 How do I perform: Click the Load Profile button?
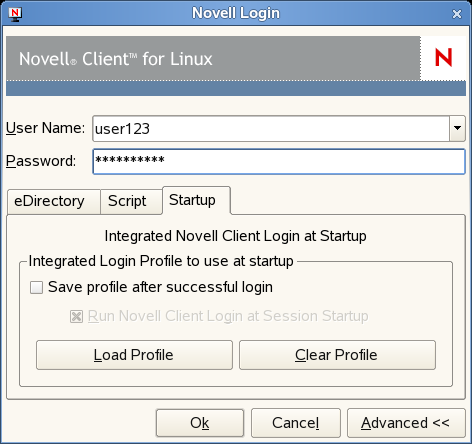click(x=134, y=355)
